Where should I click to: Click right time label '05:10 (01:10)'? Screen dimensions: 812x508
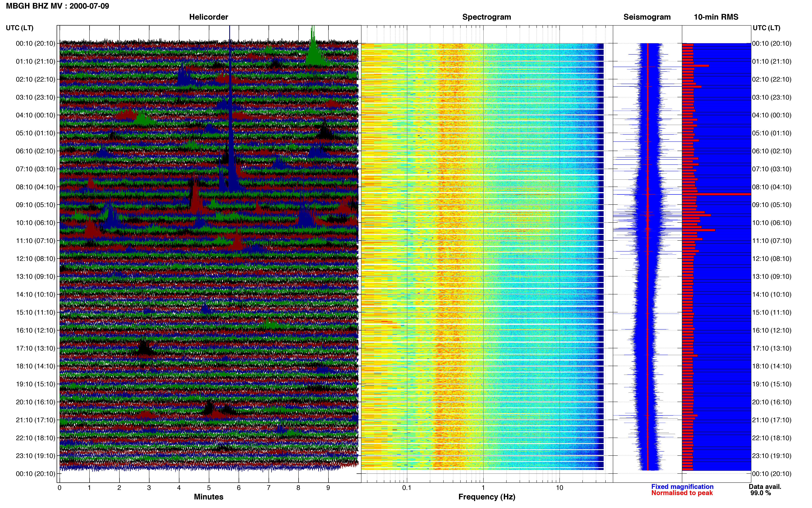coord(772,133)
